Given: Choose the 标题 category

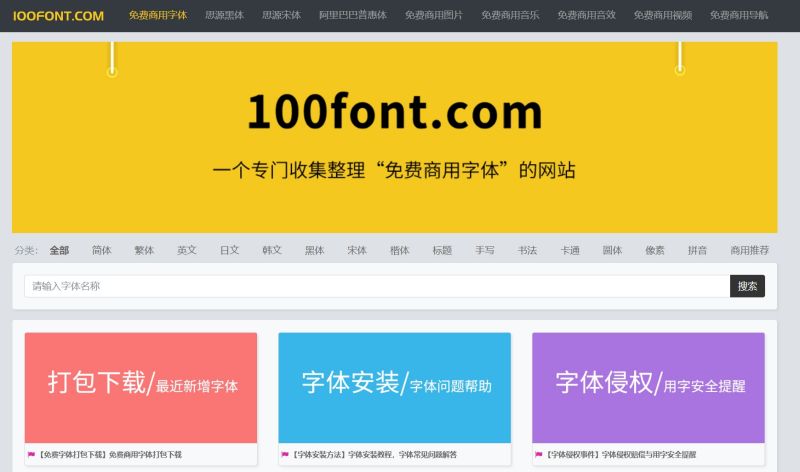Looking at the screenshot, I should [442, 250].
